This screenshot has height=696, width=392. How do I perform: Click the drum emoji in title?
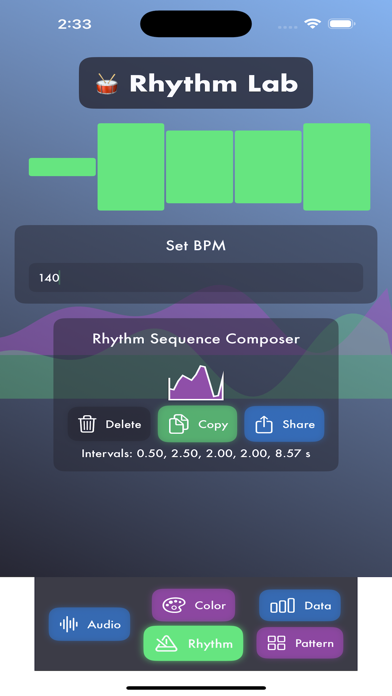[x=107, y=84]
